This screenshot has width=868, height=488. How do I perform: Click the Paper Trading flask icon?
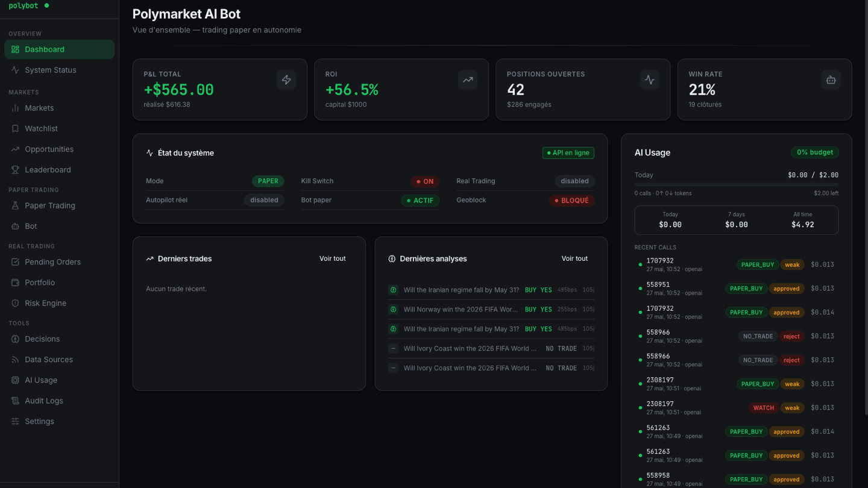[15, 205]
